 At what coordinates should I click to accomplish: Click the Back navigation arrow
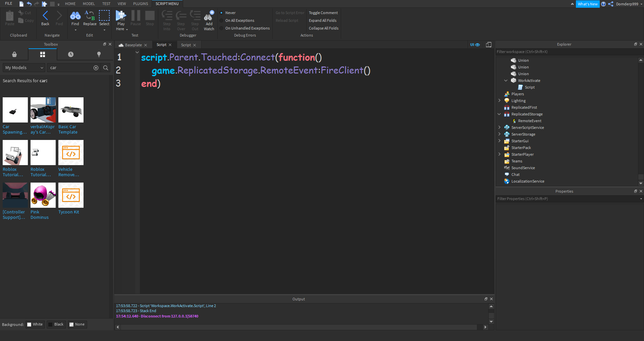coord(45,16)
